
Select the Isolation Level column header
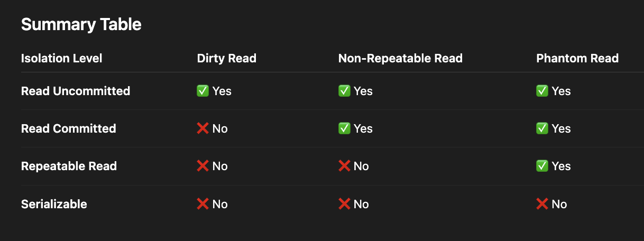pos(62,58)
